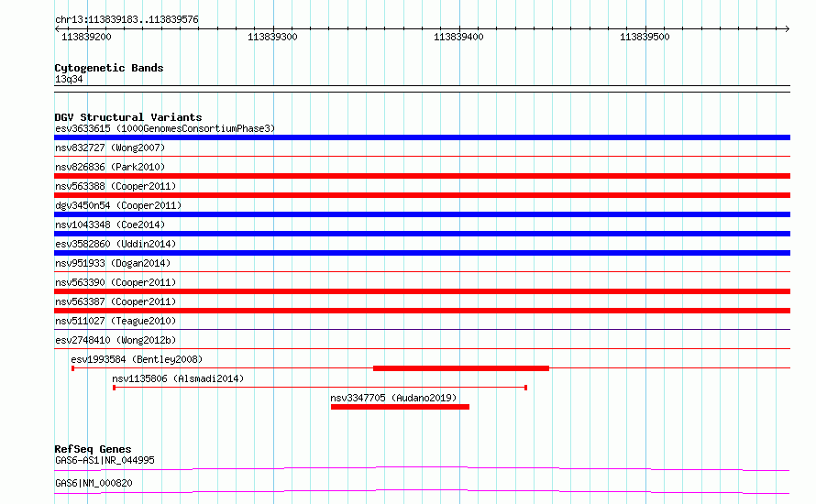Click the 113839400 ruler position label
The width and height of the screenshot is (816, 504).
point(458,37)
